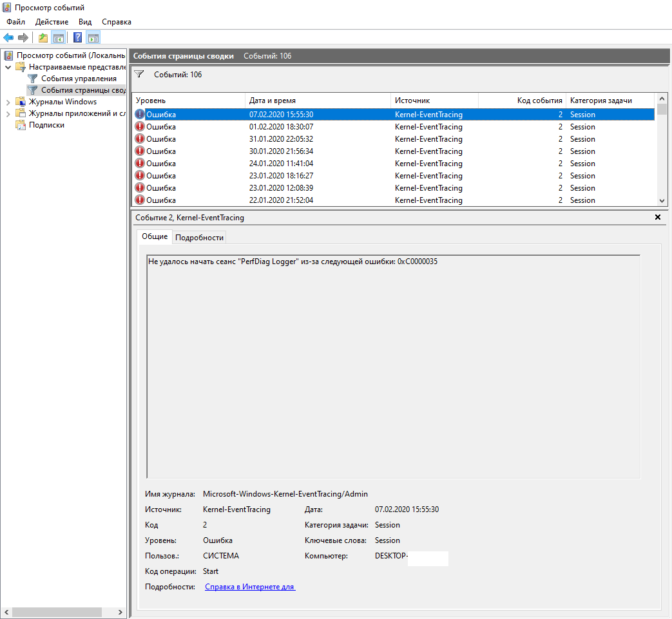Viewport: 672px width, 619px height.
Task: Open the Действие menu
Action: click(x=52, y=22)
